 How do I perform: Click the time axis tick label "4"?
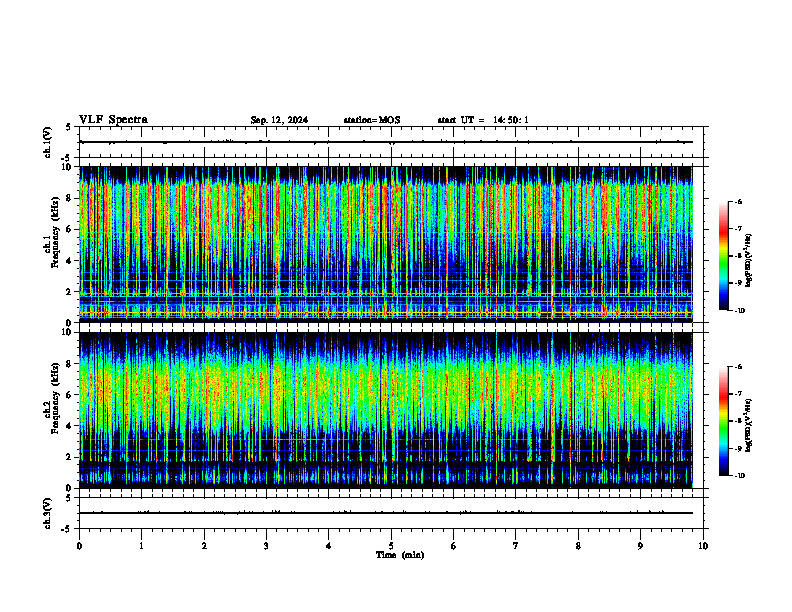[328, 546]
